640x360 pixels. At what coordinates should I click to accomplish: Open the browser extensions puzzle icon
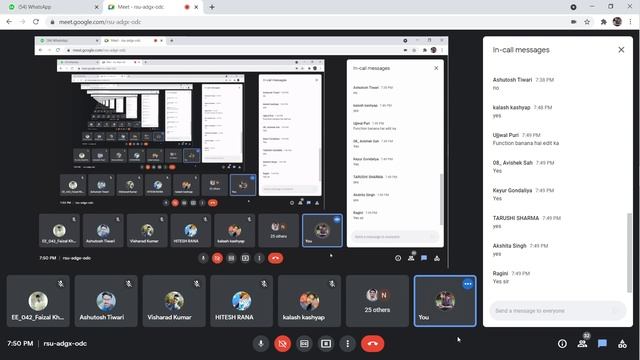[603, 22]
